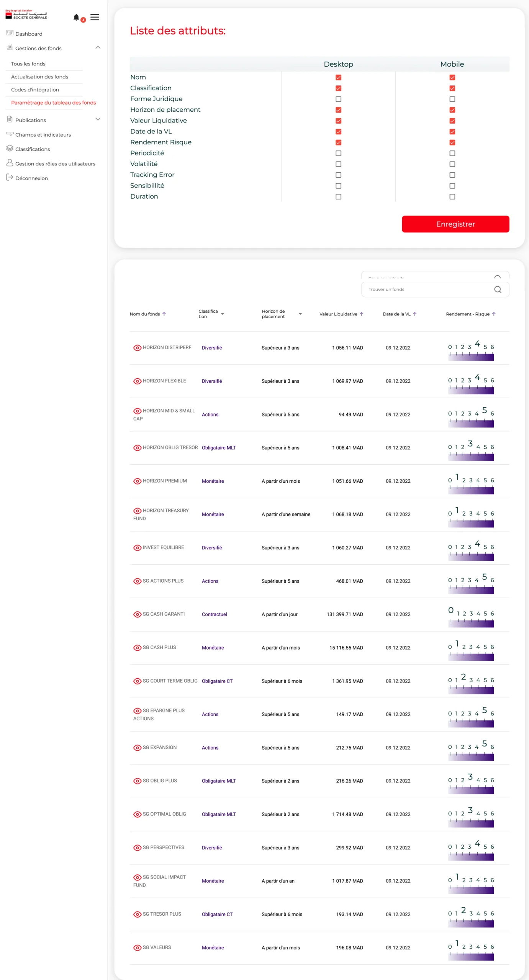Open the Classification column filter dropdown

[222, 314]
